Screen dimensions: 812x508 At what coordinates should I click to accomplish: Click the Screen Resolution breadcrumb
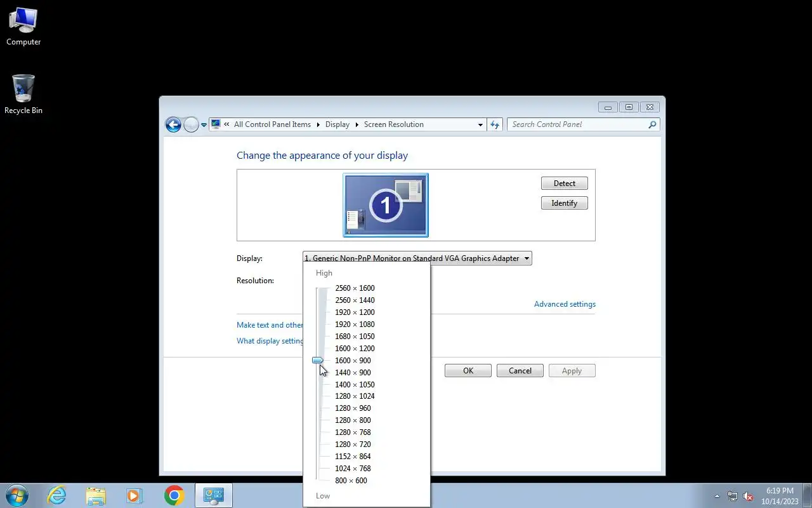pos(394,124)
